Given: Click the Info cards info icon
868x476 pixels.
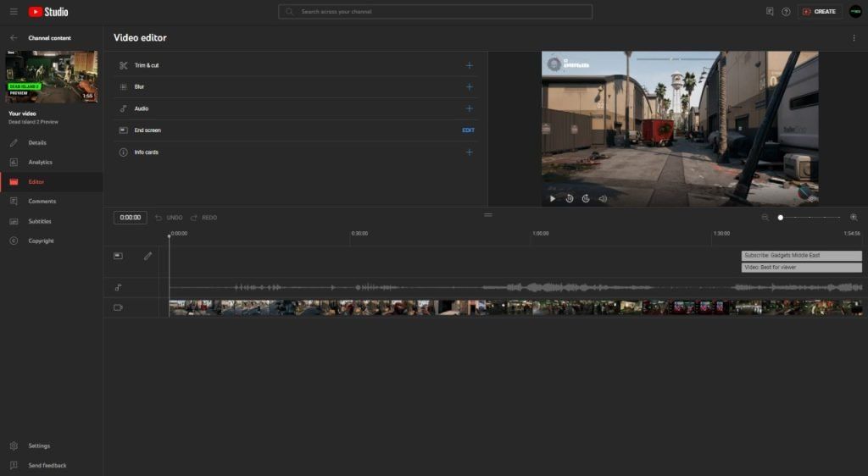Looking at the screenshot, I should coord(123,152).
